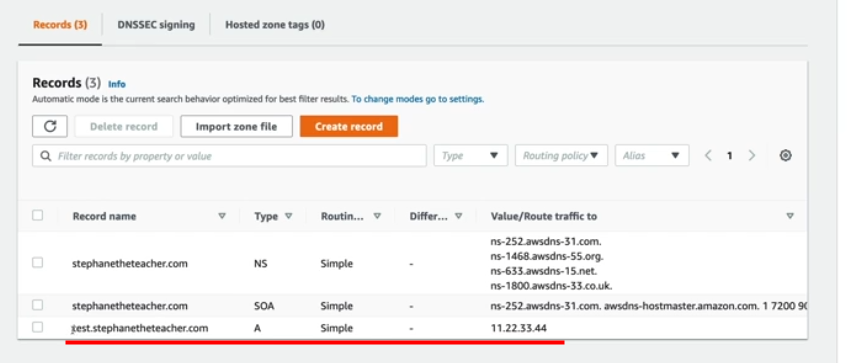Select the SOA record checkbox

tap(37, 305)
